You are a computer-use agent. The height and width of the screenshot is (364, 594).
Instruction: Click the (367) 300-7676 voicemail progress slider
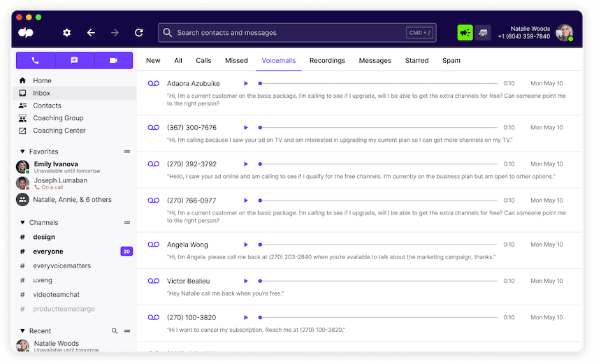tap(377, 128)
